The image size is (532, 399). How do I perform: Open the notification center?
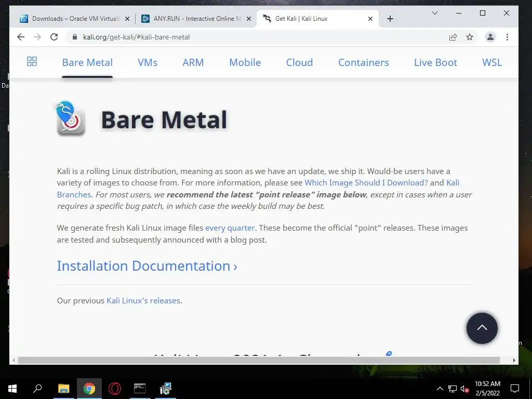(515, 389)
